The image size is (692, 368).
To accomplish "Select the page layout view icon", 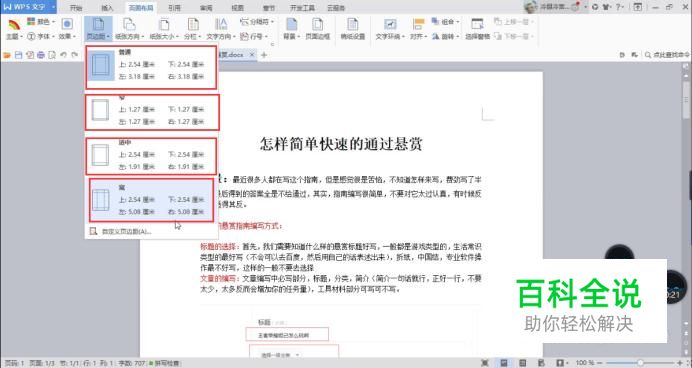I will pyautogui.click(x=504, y=363).
